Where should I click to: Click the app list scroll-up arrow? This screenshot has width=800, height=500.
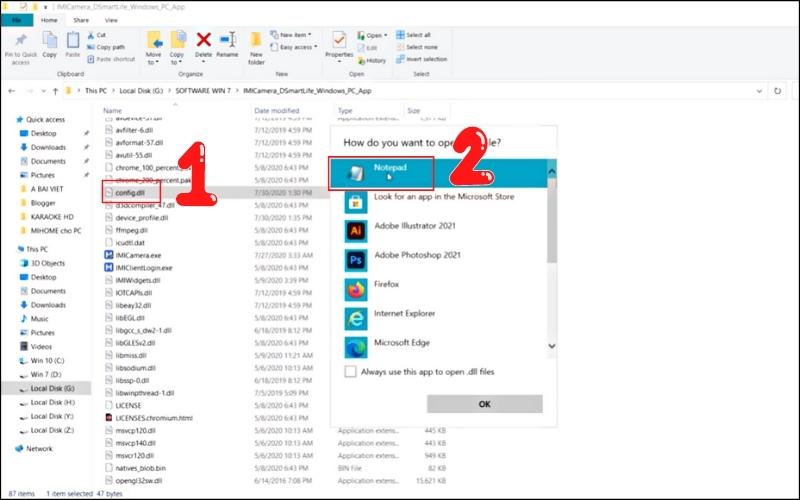coord(552,172)
